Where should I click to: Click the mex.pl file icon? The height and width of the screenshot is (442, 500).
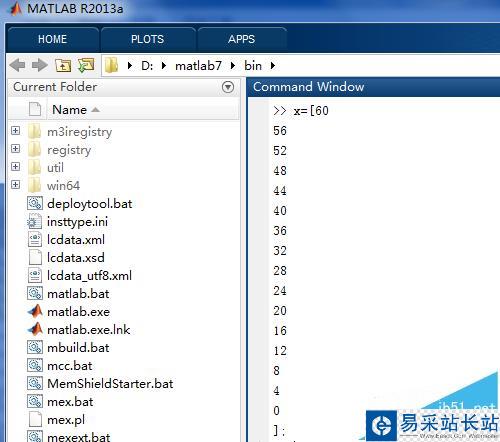[35, 419]
